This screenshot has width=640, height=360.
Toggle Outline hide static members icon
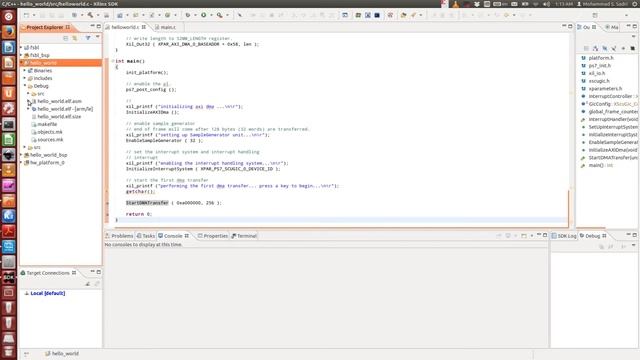click(614, 48)
